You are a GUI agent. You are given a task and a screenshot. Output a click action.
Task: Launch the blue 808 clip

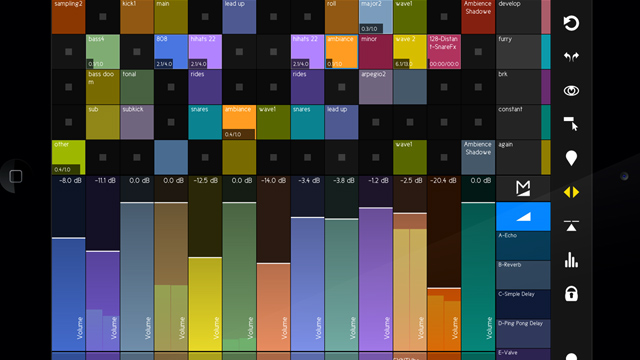coord(171,52)
